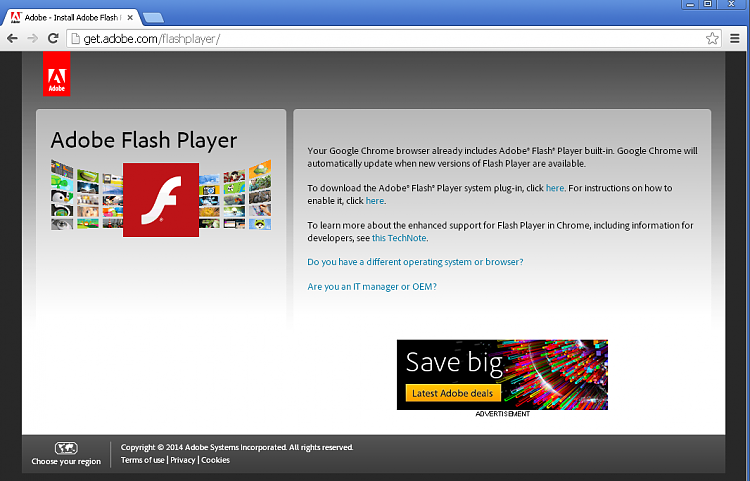Minimize the Chrome window
Screen dimensions: 750x481
690,4
